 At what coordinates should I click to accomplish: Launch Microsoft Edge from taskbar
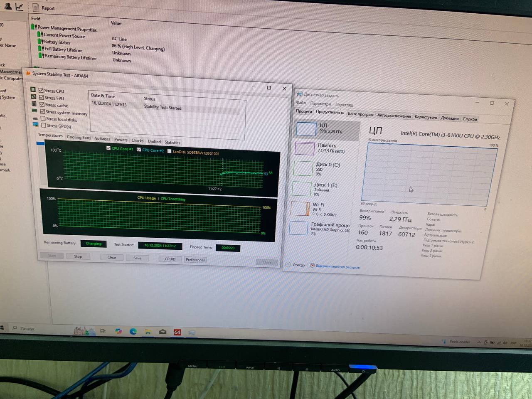(x=133, y=331)
